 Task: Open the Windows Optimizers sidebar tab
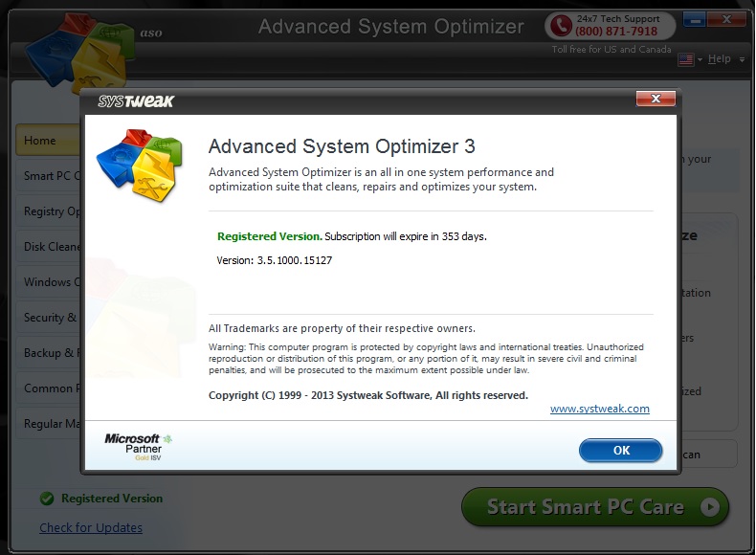[x=48, y=281]
